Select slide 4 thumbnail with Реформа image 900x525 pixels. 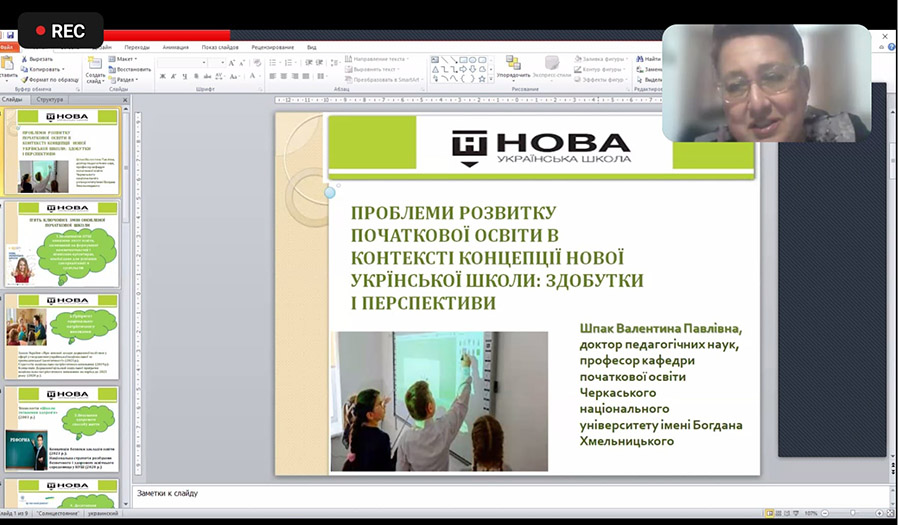tap(62, 429)
